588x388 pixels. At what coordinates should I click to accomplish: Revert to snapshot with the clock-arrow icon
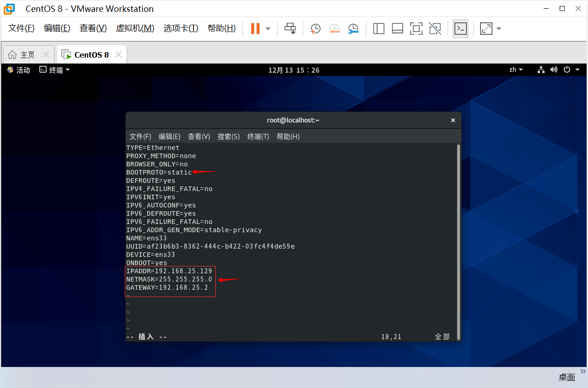pos(334,29)
